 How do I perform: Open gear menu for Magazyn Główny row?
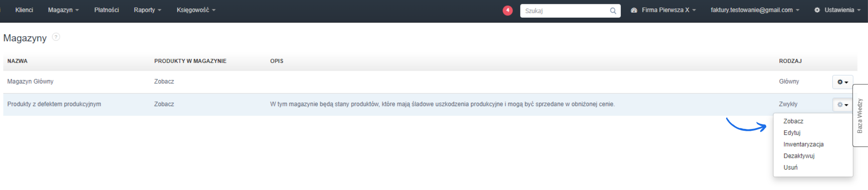point(842,82)
